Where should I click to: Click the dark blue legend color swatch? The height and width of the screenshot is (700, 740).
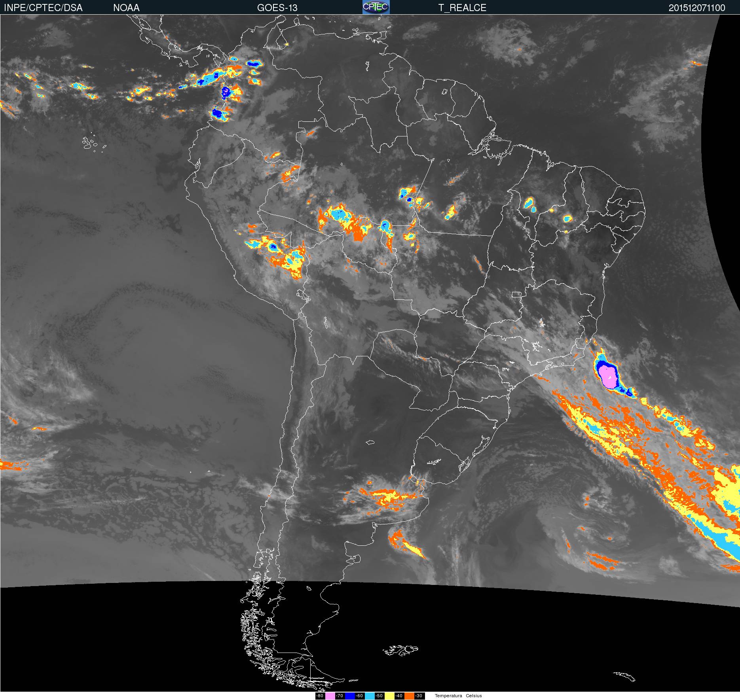point(350,696)
